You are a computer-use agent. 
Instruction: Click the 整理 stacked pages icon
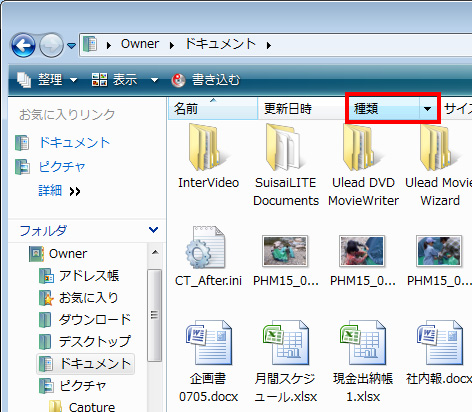(24, 80)
